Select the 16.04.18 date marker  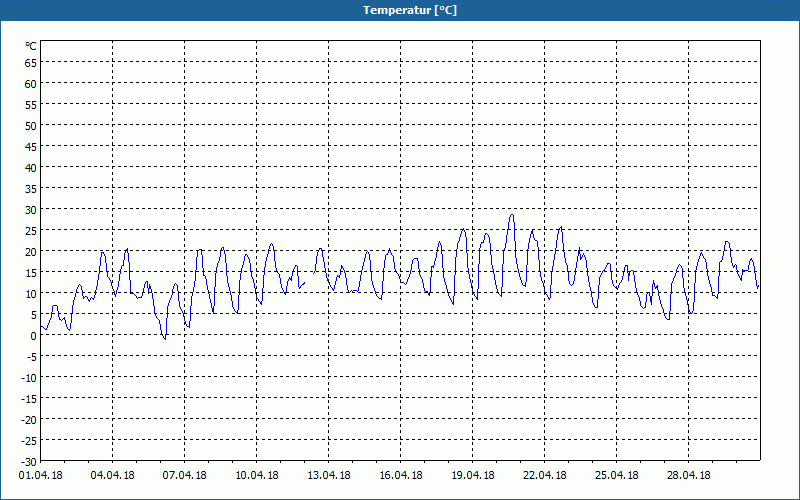tap(401, 475)
